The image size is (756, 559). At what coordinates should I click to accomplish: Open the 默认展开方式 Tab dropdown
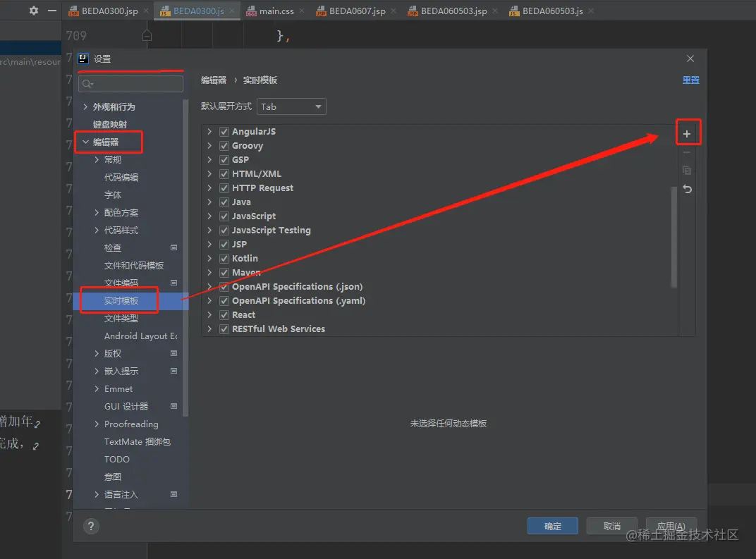tap(291, 106)
